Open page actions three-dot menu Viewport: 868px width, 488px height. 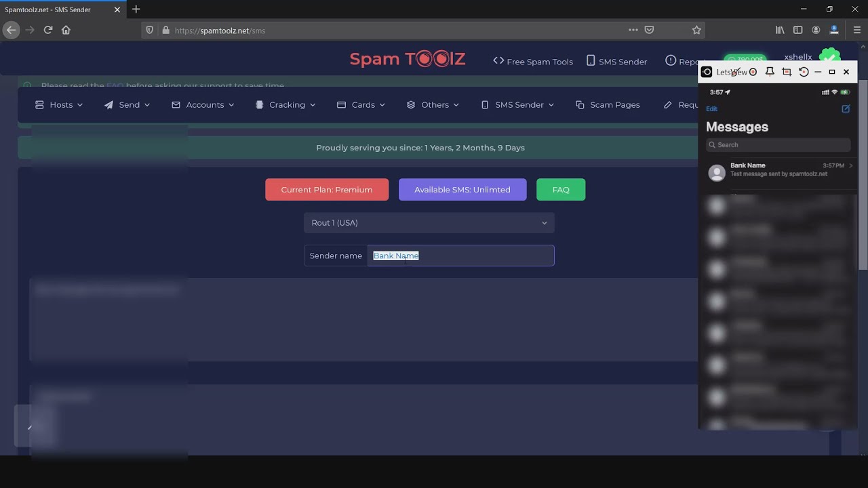click(633, 30)
